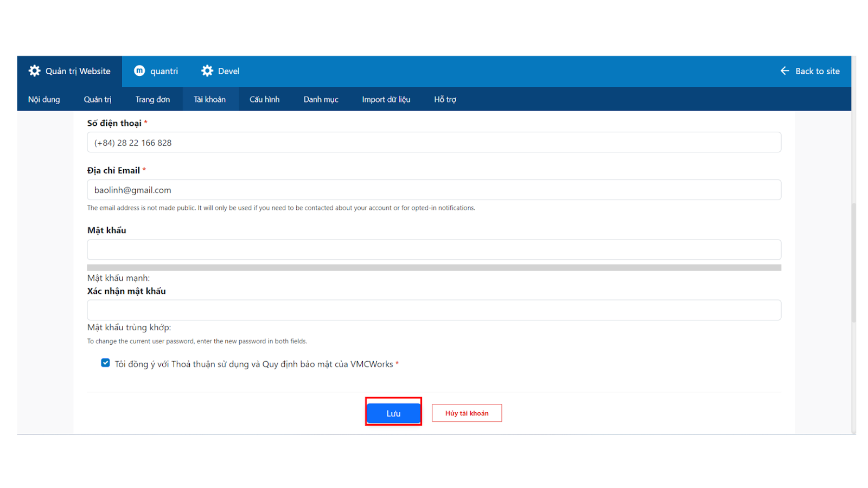Click the Devel gear icon

[x=207, y=71]
